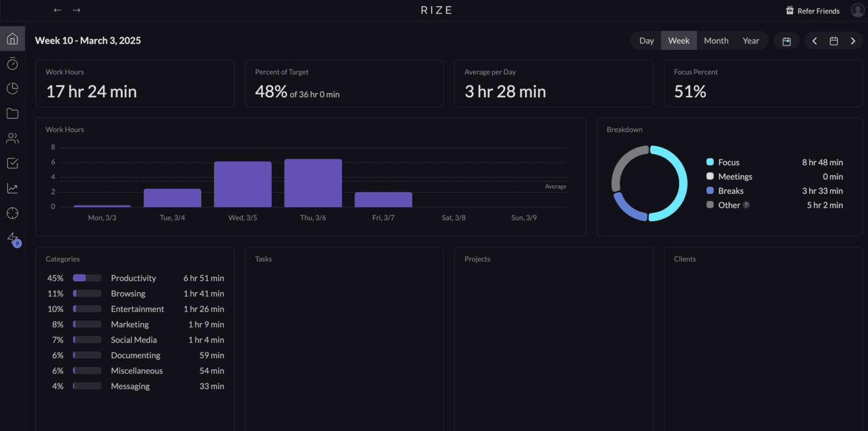Click the Entertainment category row label
The height and width of the screenshot is (431, 868).
tap(138, 309)
